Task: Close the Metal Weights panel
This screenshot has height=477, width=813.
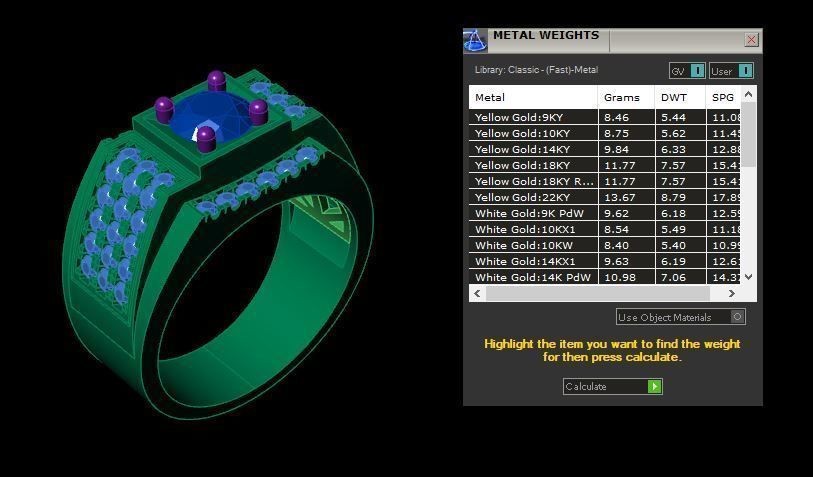Action: pyautogui.click(x=751, y=40)
